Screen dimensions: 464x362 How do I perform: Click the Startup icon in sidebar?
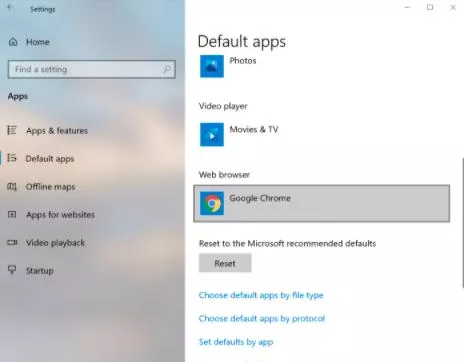12,269
